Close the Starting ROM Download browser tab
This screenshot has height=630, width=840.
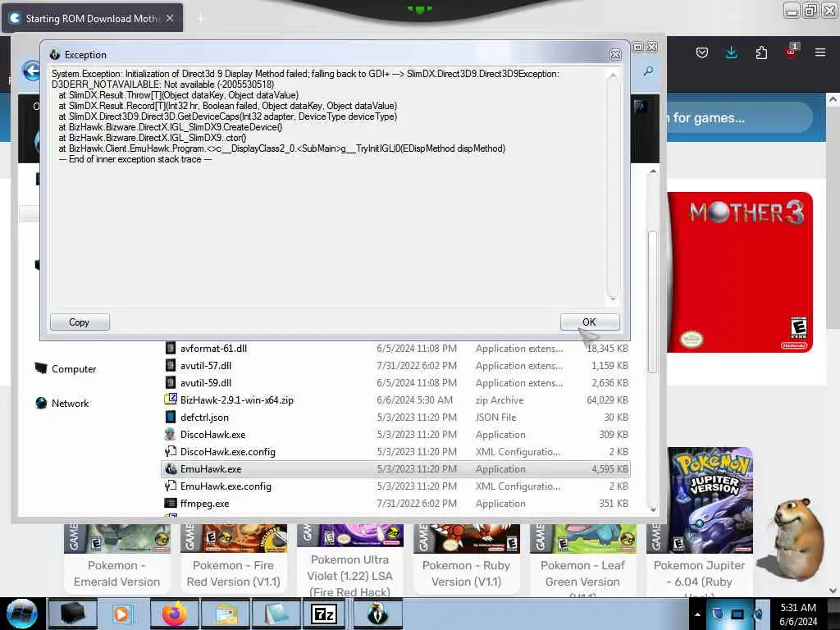(x=170, y=18)
